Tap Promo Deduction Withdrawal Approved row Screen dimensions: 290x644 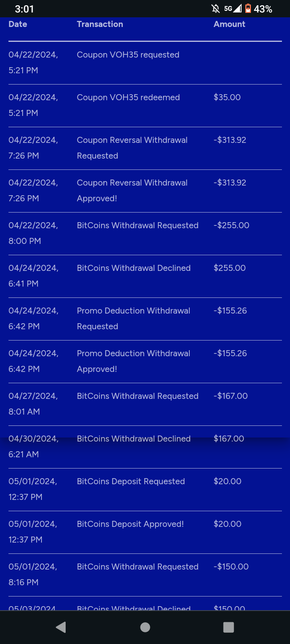[x=133, y=361]
